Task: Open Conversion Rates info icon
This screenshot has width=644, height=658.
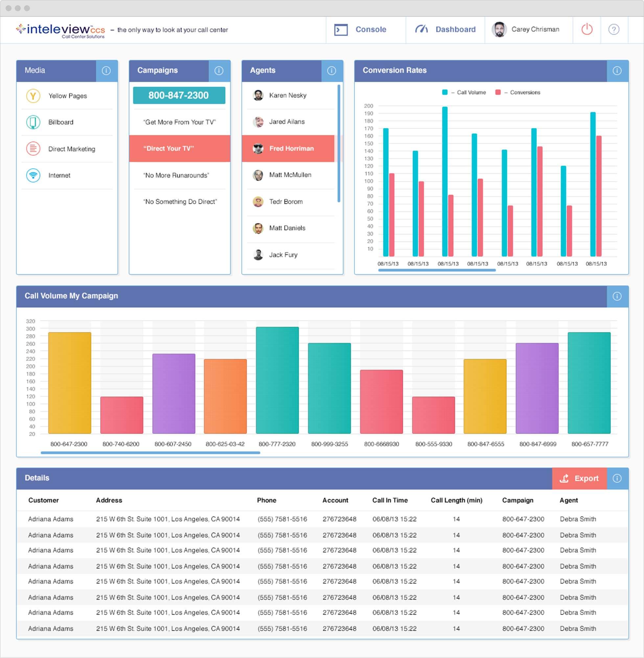Action: (617, 71)
